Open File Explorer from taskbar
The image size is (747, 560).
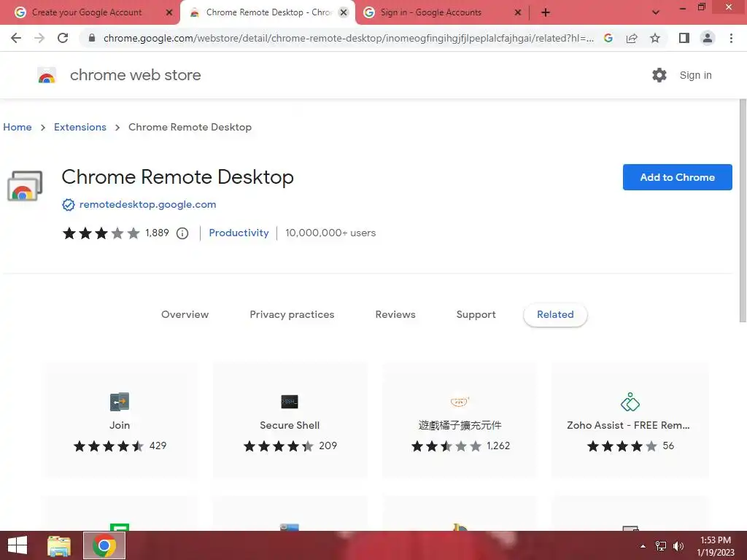(59, 545)
